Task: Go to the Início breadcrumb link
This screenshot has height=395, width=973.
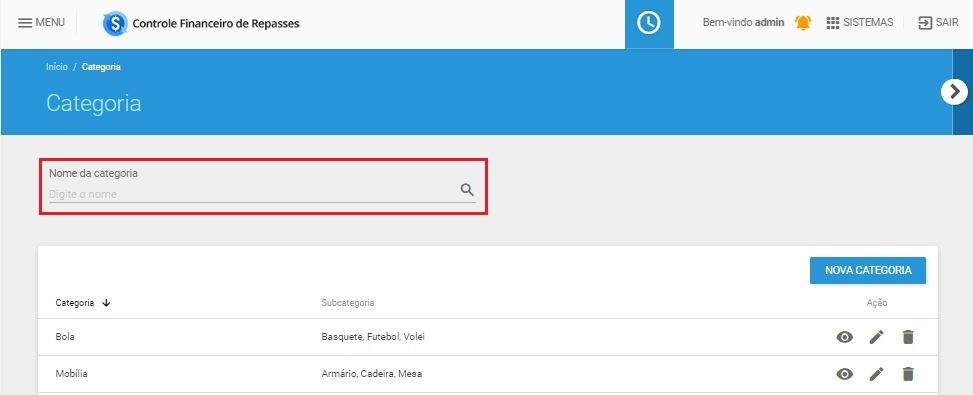Action: (56, 66)
